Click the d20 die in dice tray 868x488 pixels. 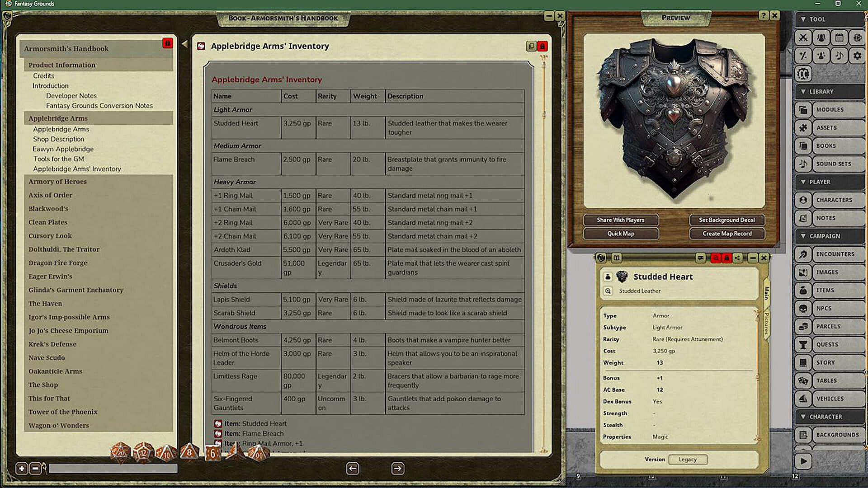coord(121,451)
